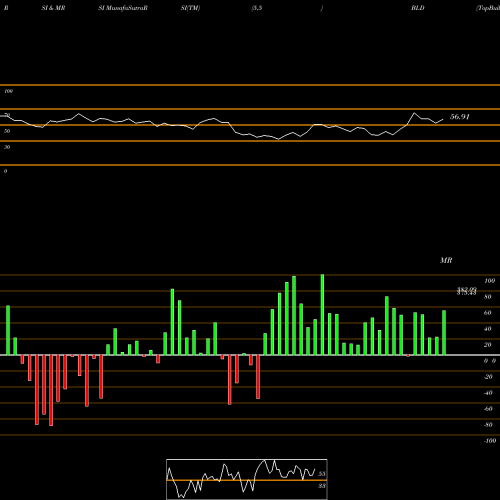Open the mini RSI overview chart thumbnail

pyautogui.click(x=247, y=479)
